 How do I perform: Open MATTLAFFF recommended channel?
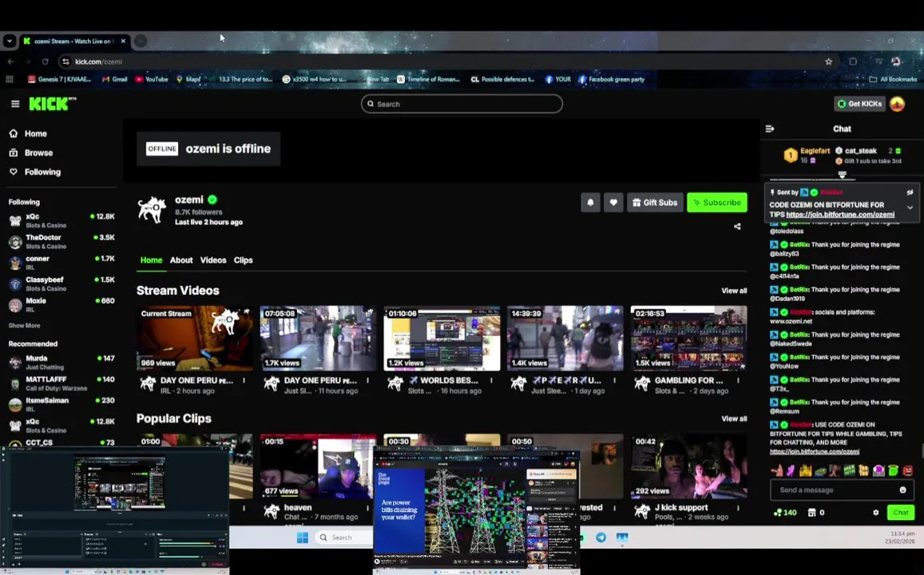click(61, 383)
